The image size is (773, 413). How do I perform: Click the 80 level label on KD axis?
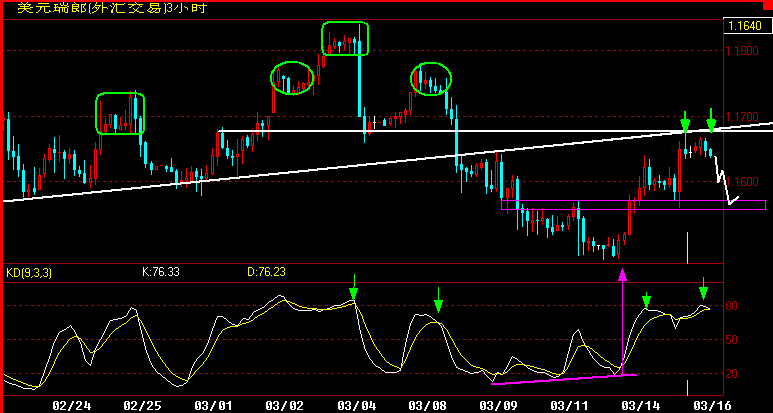tap(732, 306)
